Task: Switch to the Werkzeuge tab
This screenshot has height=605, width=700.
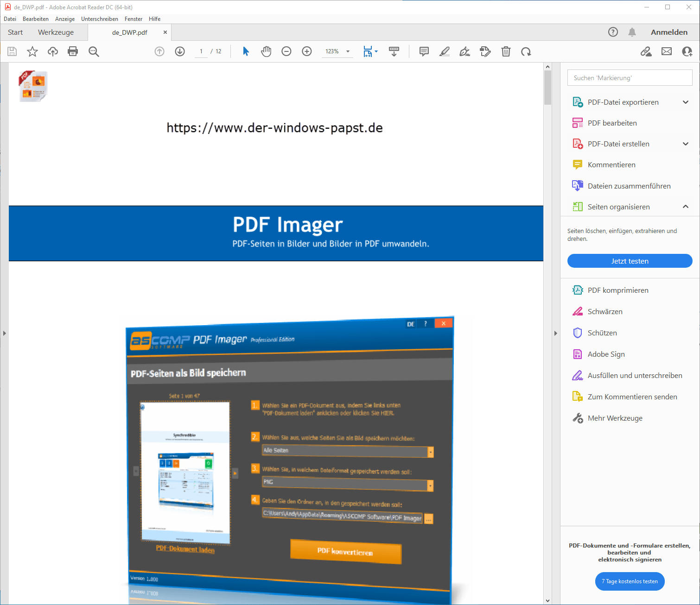Action: click(x=56, y=32)
